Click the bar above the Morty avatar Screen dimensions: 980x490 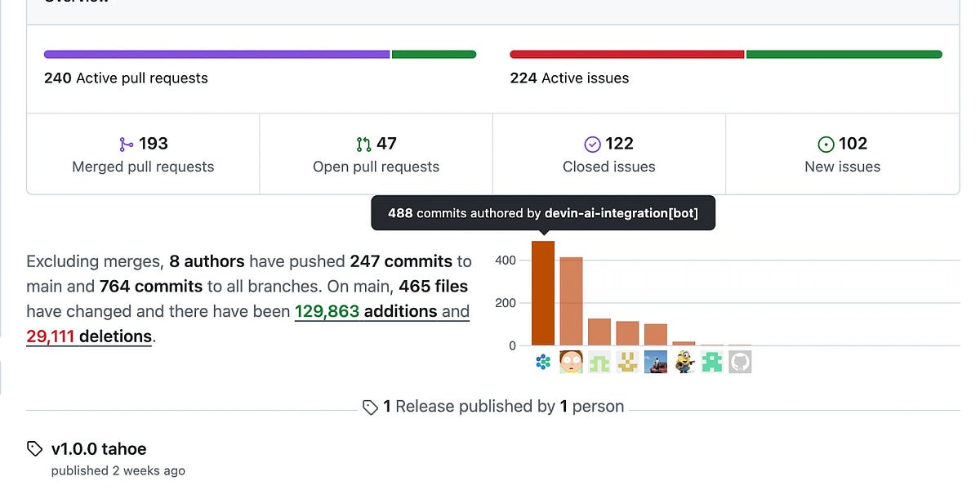[x=571, y=301]
